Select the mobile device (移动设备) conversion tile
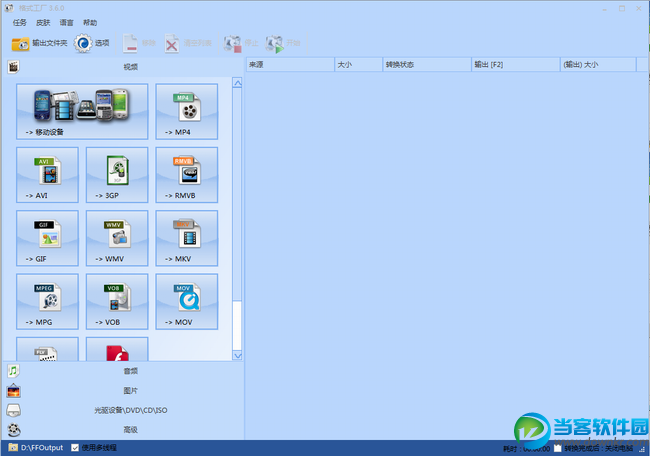 (x=82, y=112)
